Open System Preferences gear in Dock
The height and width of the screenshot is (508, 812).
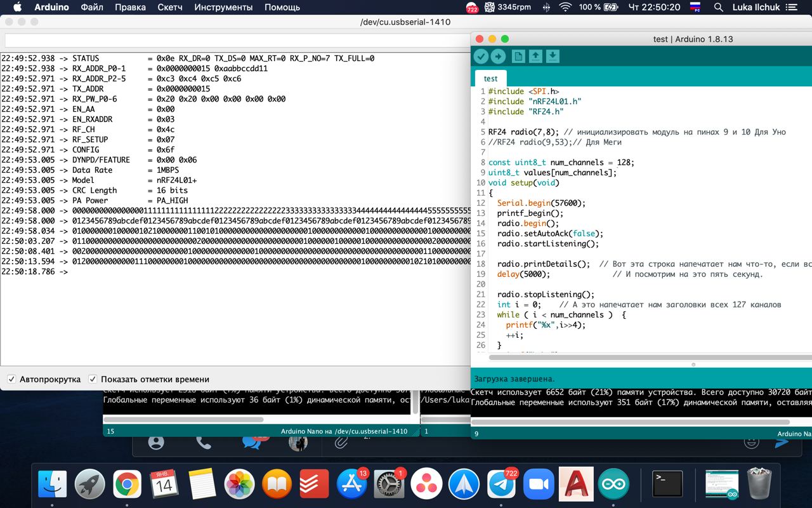click(x=389, y=484)
